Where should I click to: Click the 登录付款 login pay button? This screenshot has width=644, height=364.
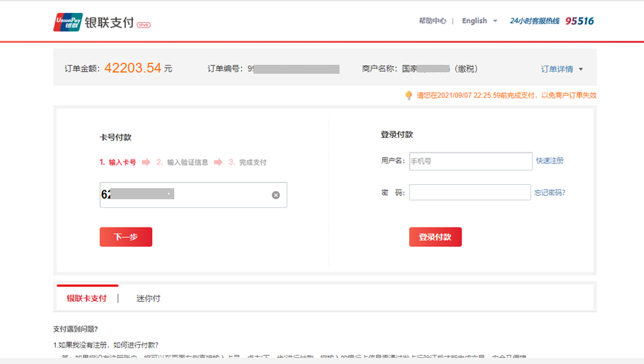tap(435, 237)
